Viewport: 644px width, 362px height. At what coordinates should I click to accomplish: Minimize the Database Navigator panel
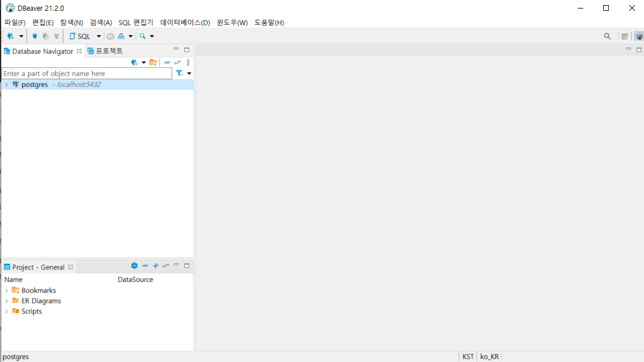(176, 49)
